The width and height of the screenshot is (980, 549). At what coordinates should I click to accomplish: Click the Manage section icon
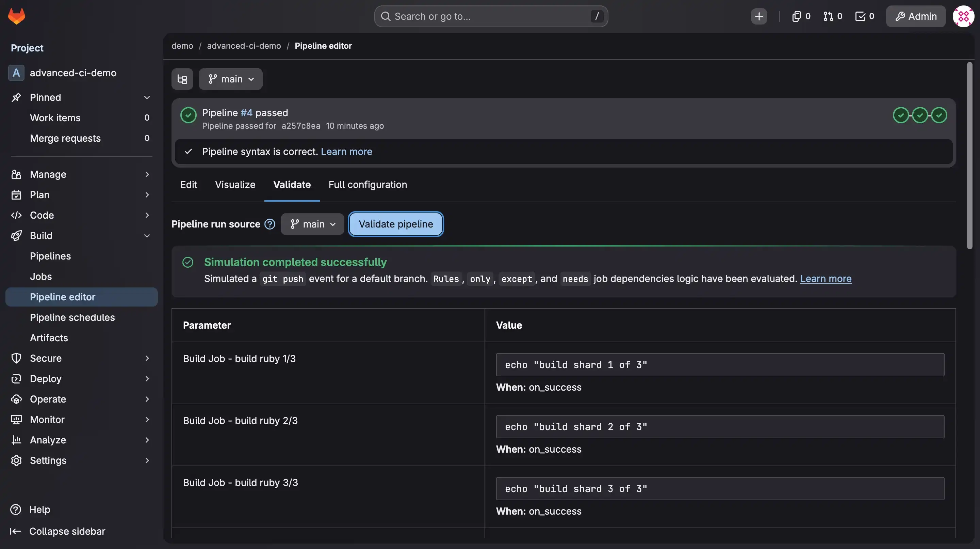tap(16, 174)
